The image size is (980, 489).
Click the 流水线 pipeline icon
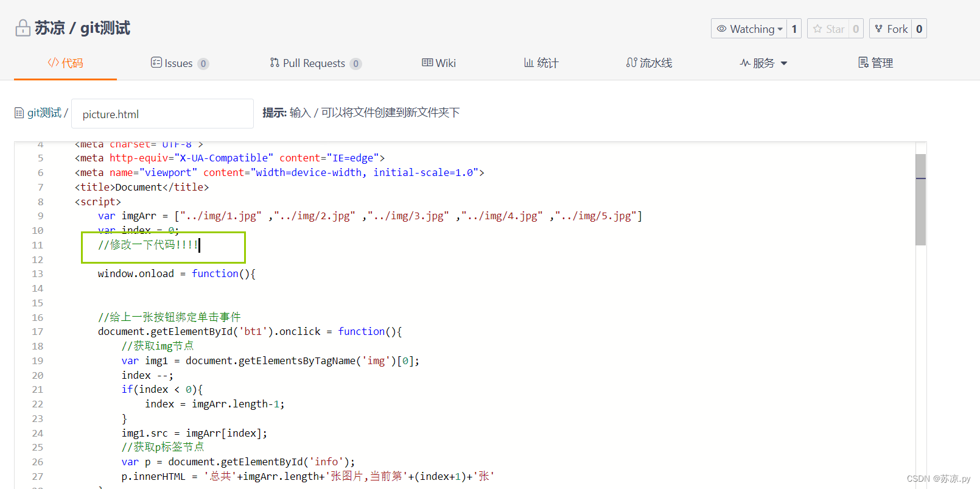631,63
